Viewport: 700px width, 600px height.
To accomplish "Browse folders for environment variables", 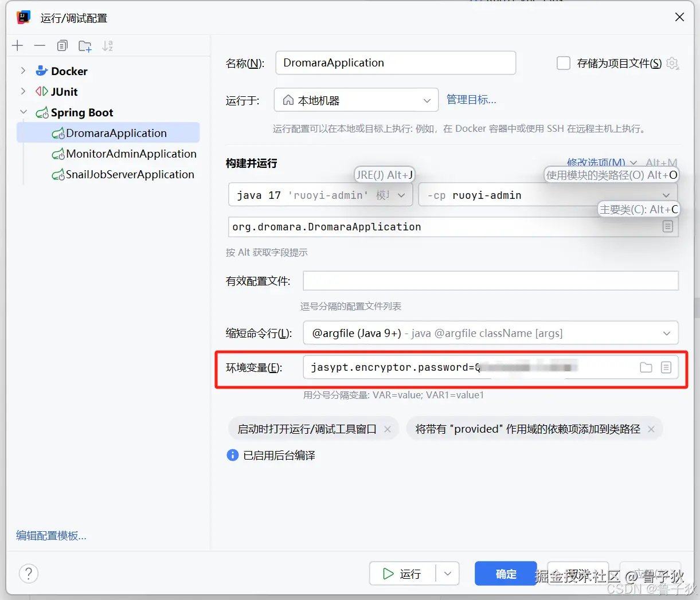I will pos(646,367).
